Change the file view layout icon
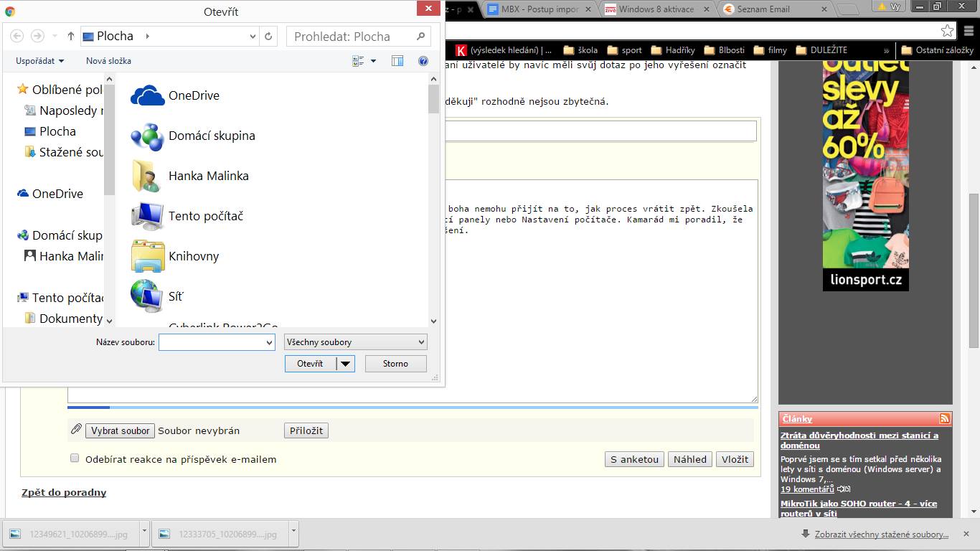Viewport: 980px width, 551px height. tap(358, 61)
